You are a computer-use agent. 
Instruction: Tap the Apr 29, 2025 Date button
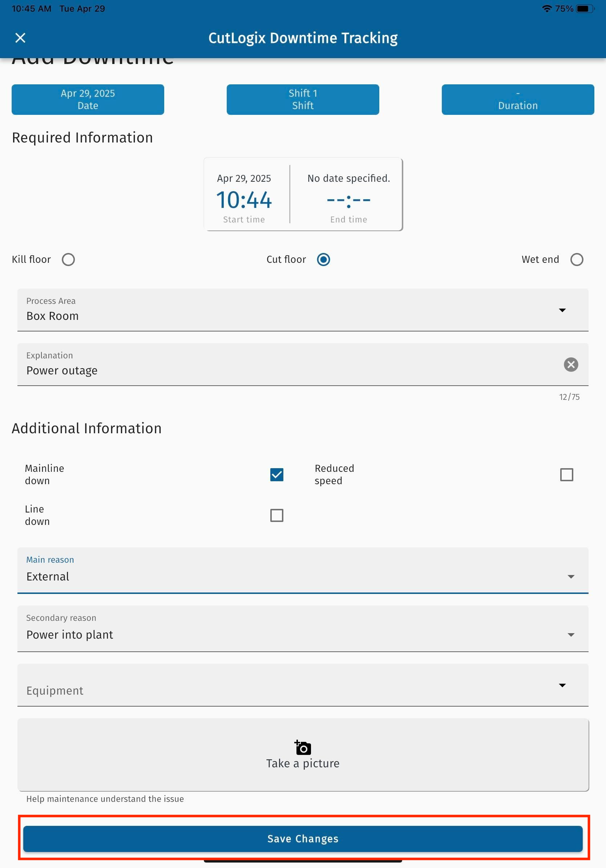pos(88,100)
